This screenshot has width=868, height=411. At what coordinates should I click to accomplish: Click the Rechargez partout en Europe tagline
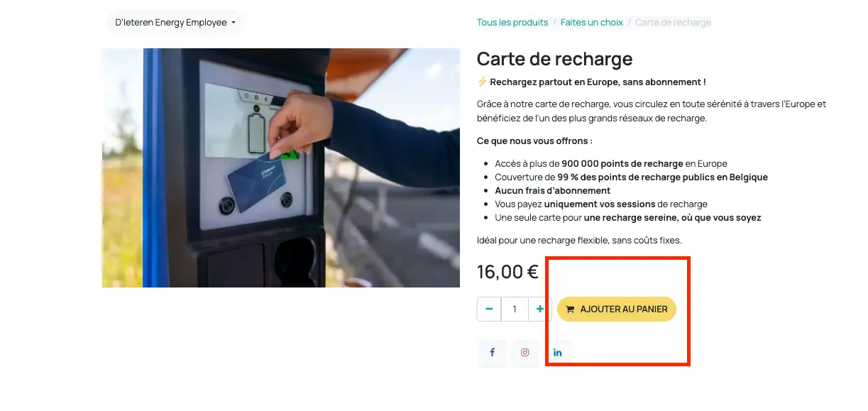pyautogui.click(x=598, y=82)
